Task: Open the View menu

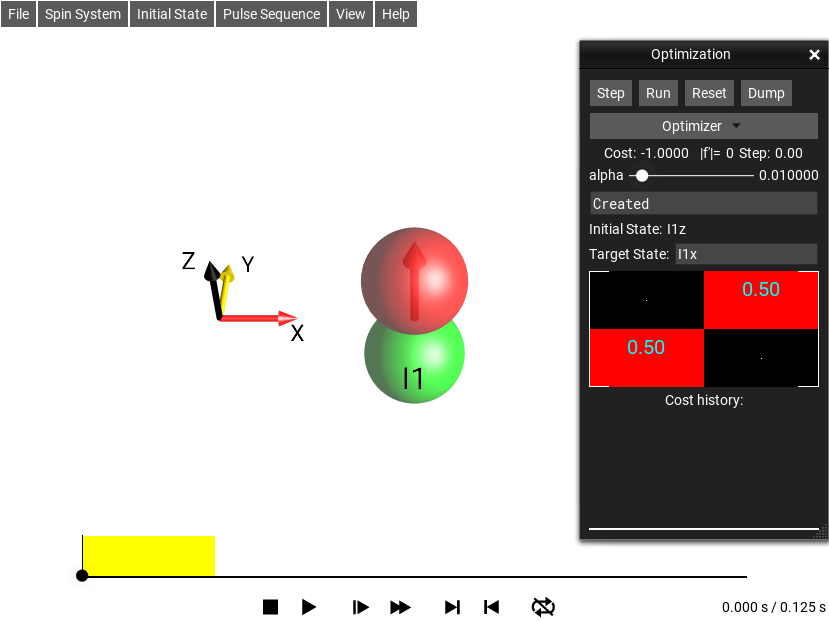Action: click(x=351, y=14)
